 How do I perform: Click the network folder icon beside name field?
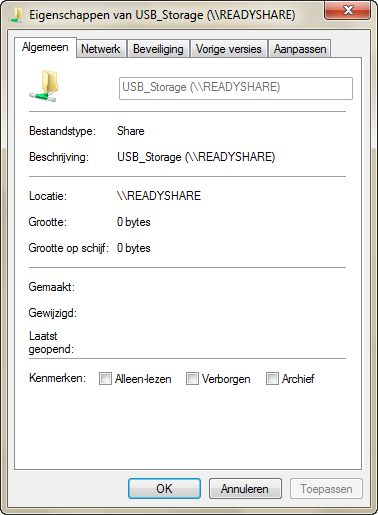[x=44, y=86]
